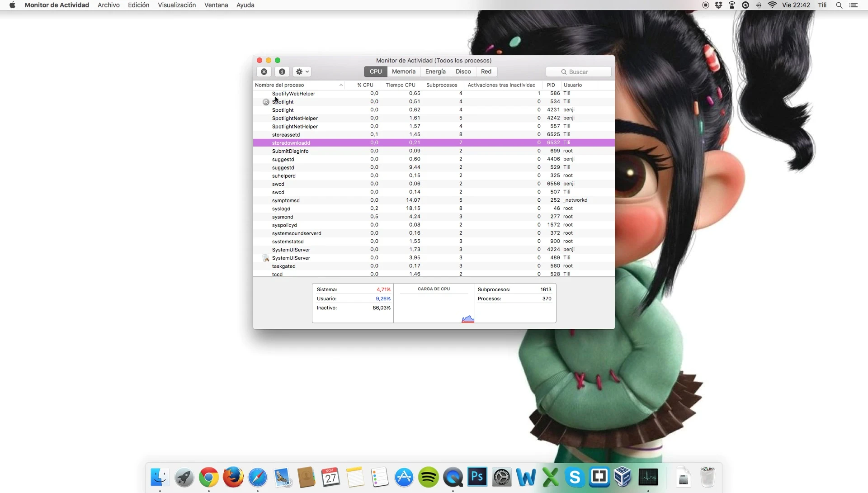This screenshot has width=868, height=493.
Task: Launch Photoshop from the Dock
Action: click(x=477, y=477)
